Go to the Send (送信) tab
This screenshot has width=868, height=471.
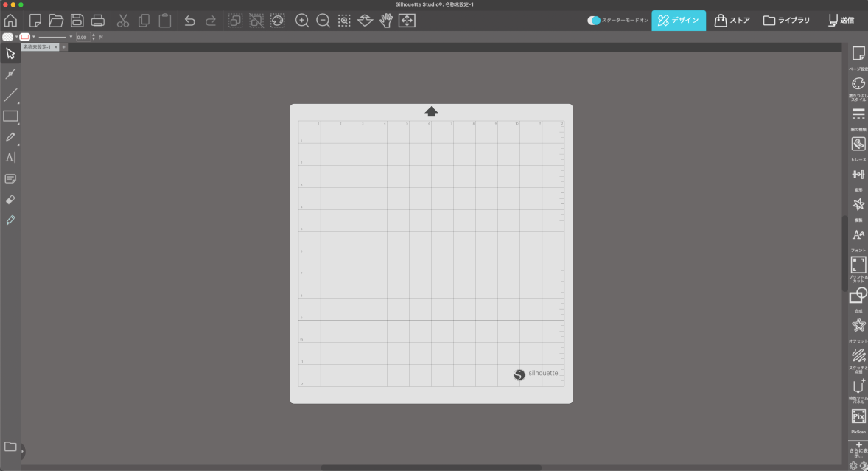pos(841,21)
